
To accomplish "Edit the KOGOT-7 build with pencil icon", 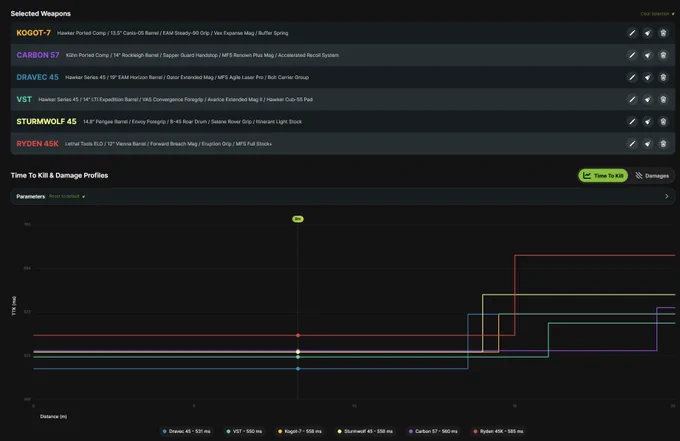I will pyautogui.click(x=632, y=33).
